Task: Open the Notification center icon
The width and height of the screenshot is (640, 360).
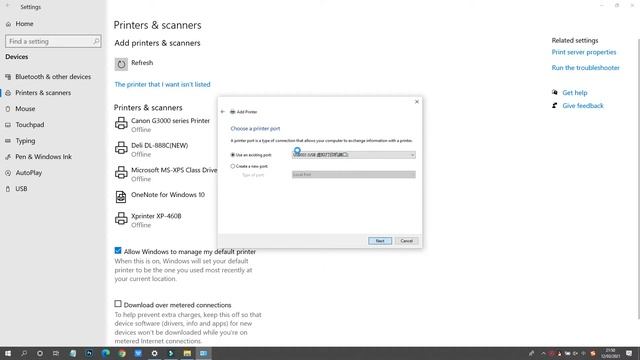Action: pyautogui.click(x=629, y=353)
